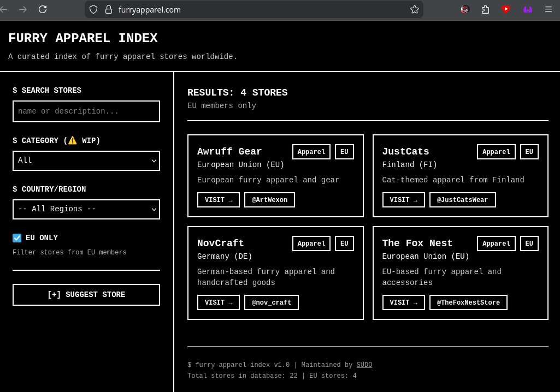Click the Suggest Store button
This screenshot has height=392, width=560.
click(x=86, y=295)
